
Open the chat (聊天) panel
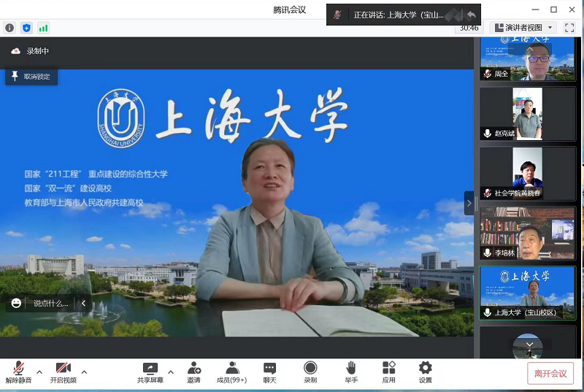click(270, 372)
